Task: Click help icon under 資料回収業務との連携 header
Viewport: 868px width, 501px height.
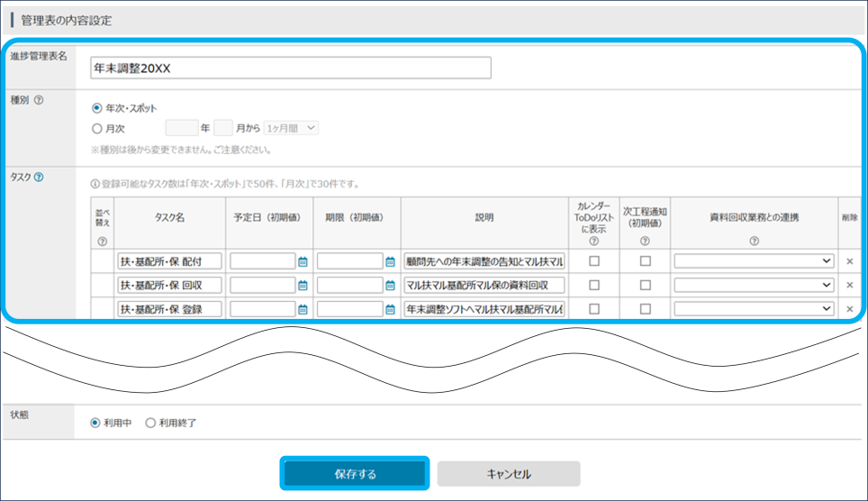Action: [x=754, y=241]
